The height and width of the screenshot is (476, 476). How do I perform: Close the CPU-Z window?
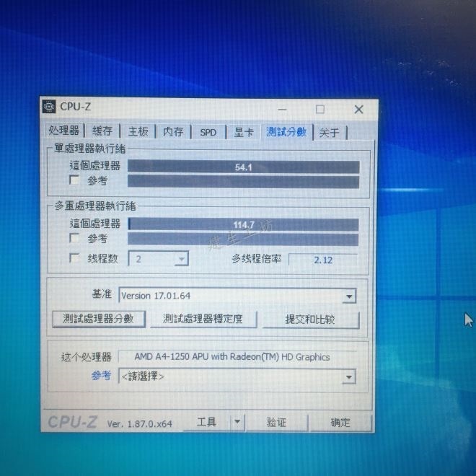click(359, 110)
